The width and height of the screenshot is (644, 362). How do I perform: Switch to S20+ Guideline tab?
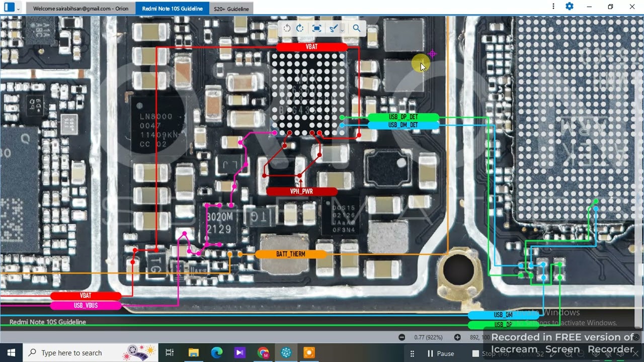click(231, 9)
